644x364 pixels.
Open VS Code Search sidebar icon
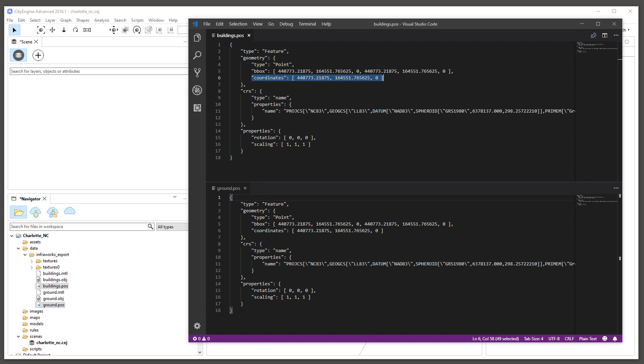pos(197,55)
